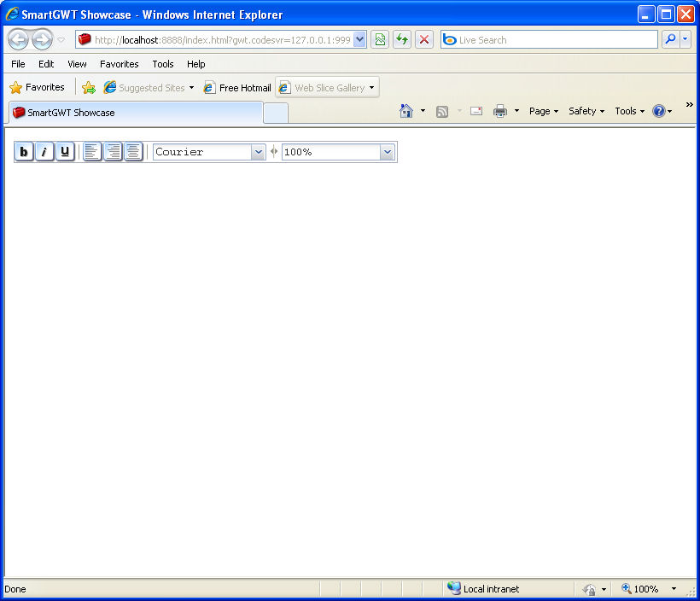Toggle italic formatting button
The height and width of the screenshot is (601, 700).
point(44,152)
